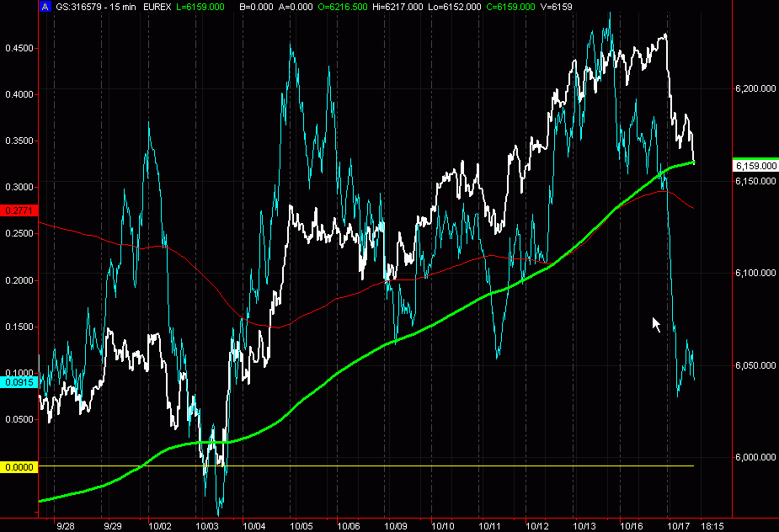Click the 10/04 date on time axis

click(254, 526)
